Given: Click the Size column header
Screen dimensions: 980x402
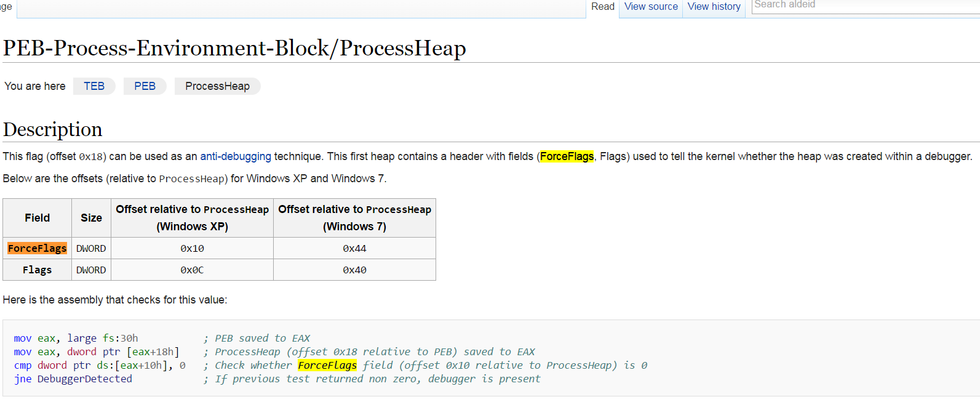Looking at the screenshot, I should pyautogui.click(x=91, y=218).
